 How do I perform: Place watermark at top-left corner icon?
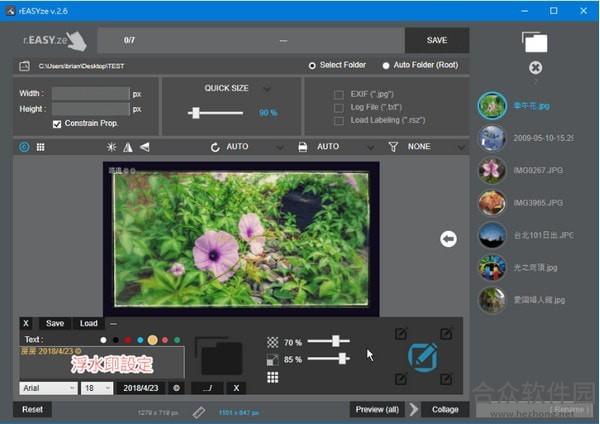point(401,334)
